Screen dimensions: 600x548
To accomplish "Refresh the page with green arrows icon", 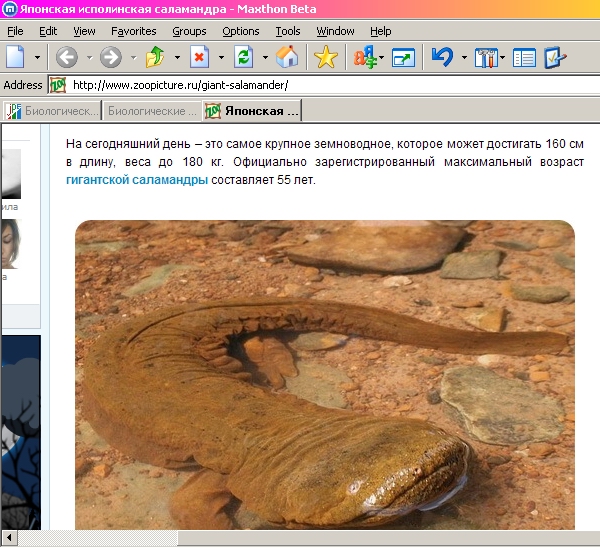I will [x=243, y=57].
